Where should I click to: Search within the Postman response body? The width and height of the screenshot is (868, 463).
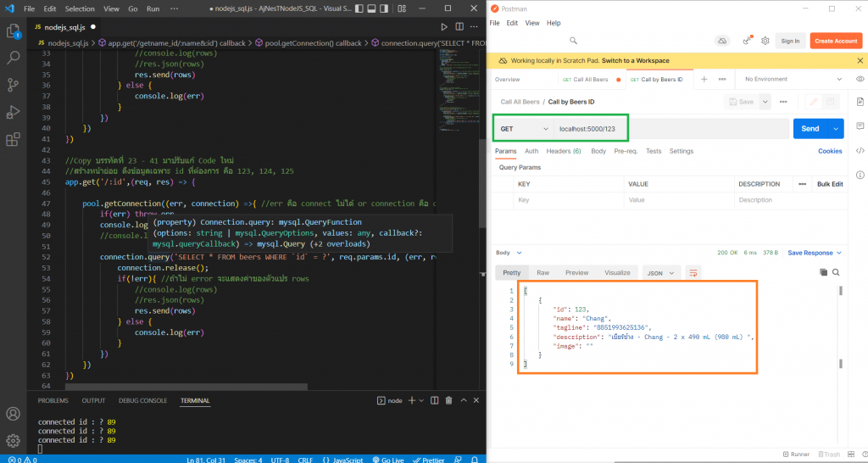(836, 272)
